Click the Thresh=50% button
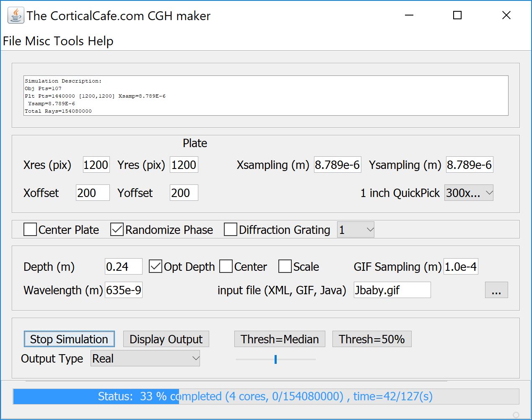 point(372,339)
